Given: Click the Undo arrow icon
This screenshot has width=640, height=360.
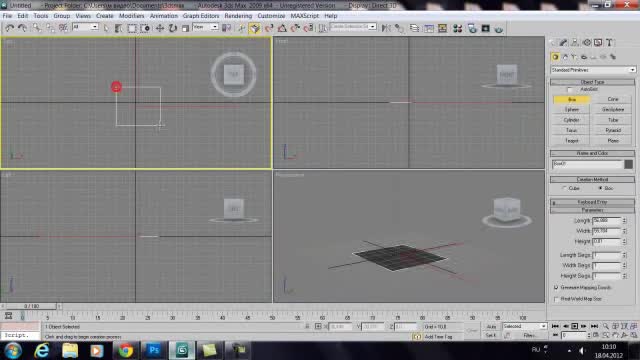Looking at the screenshot, I should (x=9, y=28).
